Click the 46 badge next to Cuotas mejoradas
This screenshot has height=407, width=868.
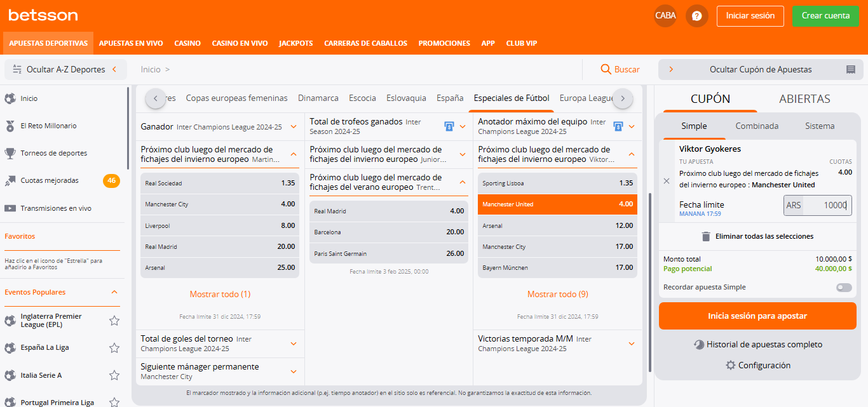coord(112,180)
